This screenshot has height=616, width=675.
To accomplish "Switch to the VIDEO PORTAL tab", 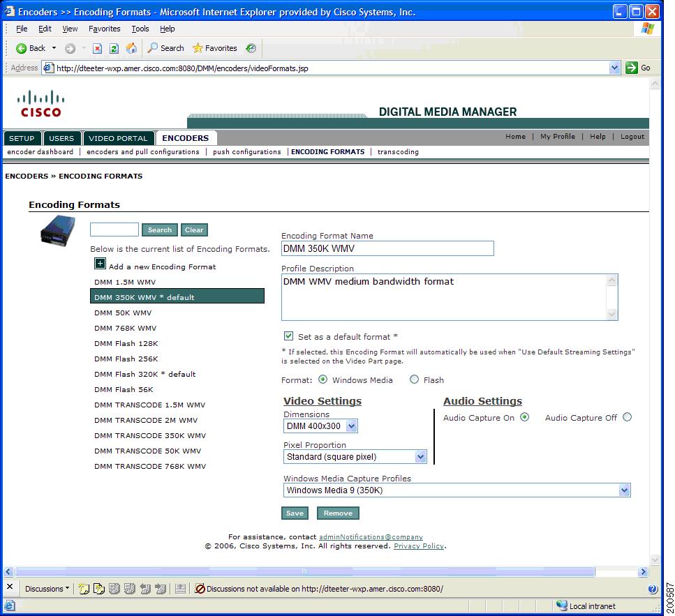I will 119,138.
